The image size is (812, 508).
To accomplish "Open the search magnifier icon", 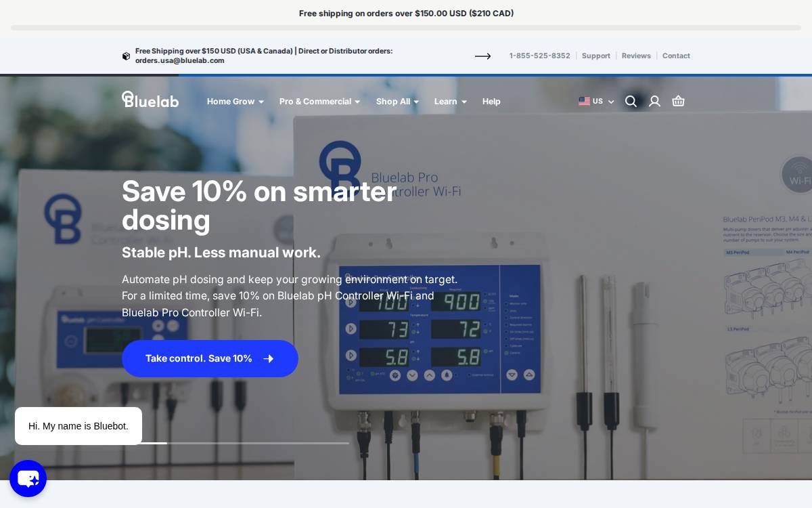I will tap(631, 101).
